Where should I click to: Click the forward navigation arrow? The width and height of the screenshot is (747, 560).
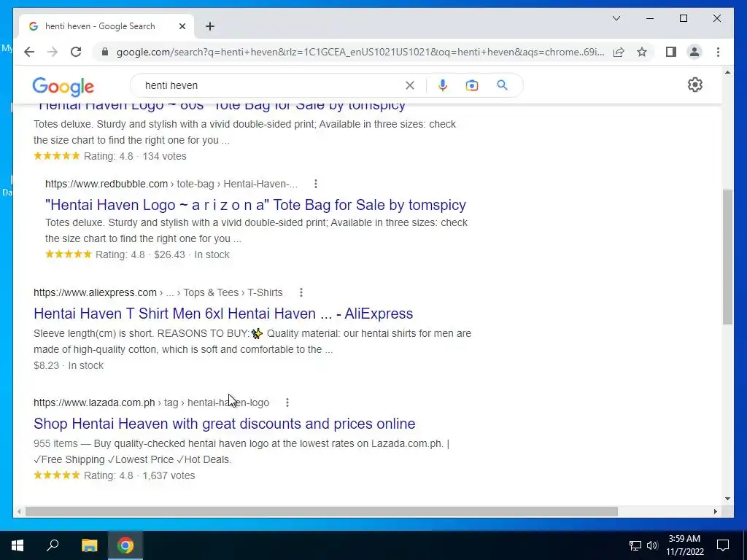[53, 52]
